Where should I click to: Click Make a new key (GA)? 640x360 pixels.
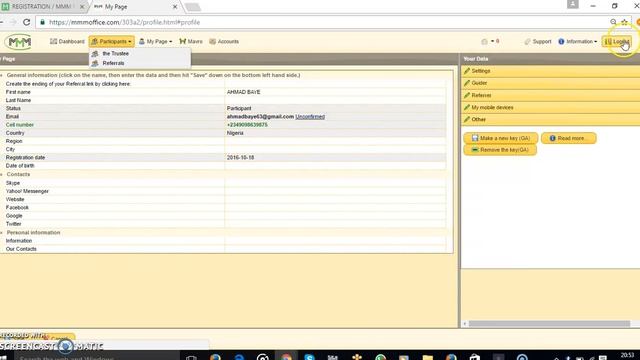click(x=500, y=138)
